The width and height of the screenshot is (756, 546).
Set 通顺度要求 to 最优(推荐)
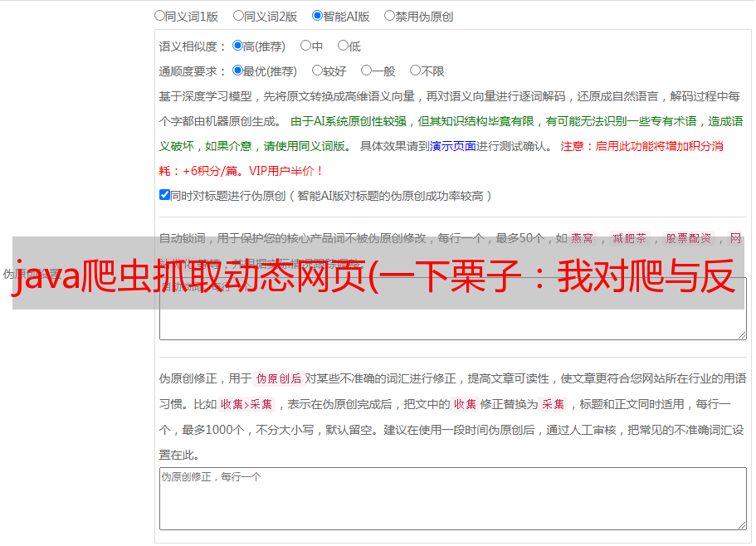point(237,71)
